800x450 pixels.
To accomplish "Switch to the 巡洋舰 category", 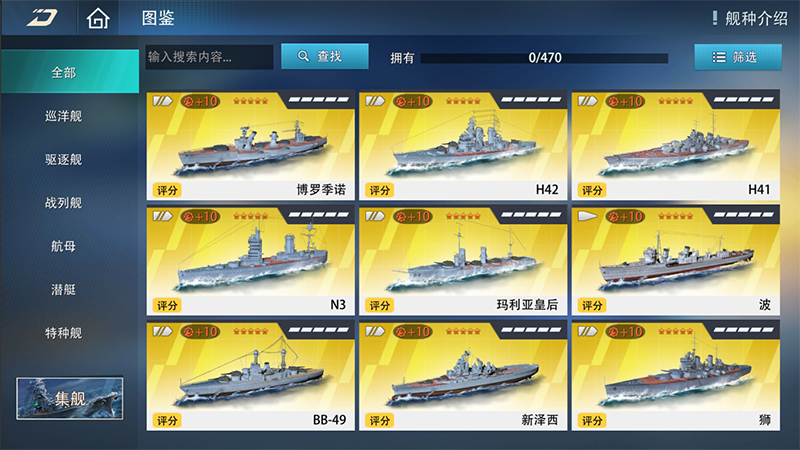I will [x=64, y=116].
